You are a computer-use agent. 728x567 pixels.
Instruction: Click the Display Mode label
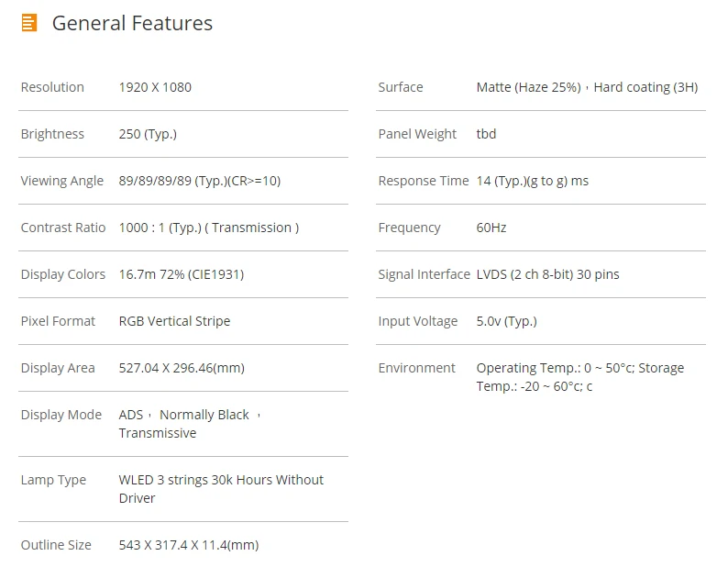pos(61,415)
